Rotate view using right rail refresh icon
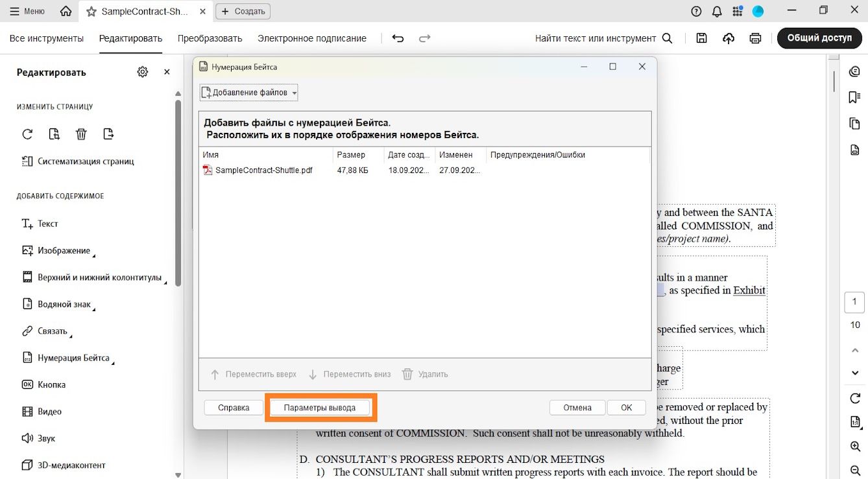Viewport: 868px width, 479px height. point(854,398)
